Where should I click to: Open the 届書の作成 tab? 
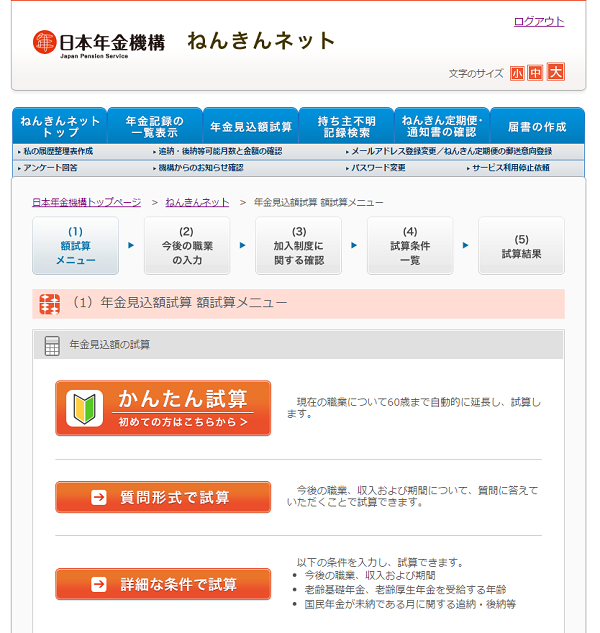tap(537, 126)
